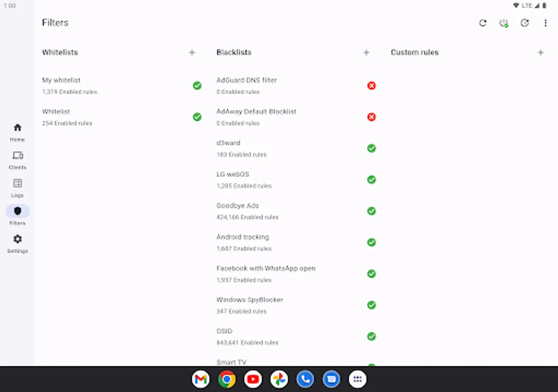Click the Custom rules column heading
558x392 pixels.
point(415,52)
